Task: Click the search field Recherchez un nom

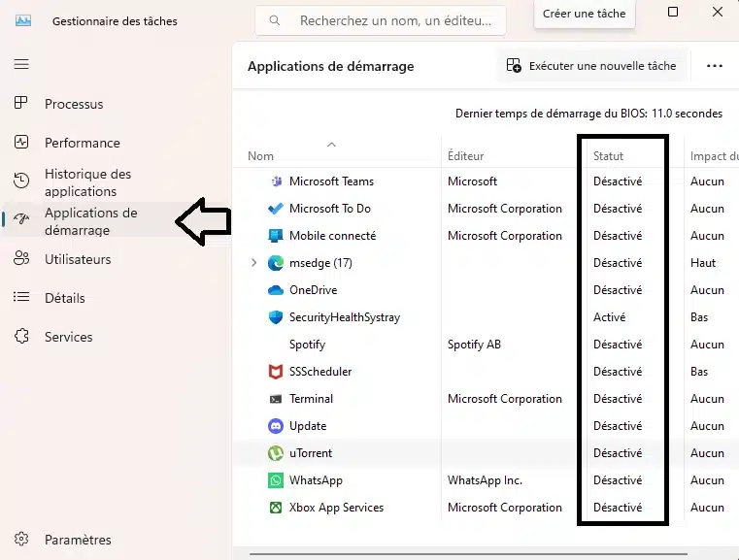Action: [x=381, y=20]
